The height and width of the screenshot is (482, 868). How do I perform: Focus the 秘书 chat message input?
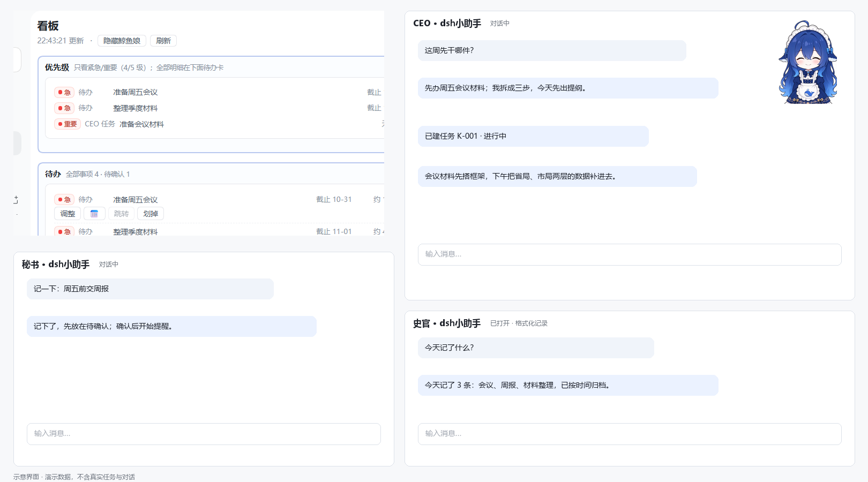click(204, 434)
